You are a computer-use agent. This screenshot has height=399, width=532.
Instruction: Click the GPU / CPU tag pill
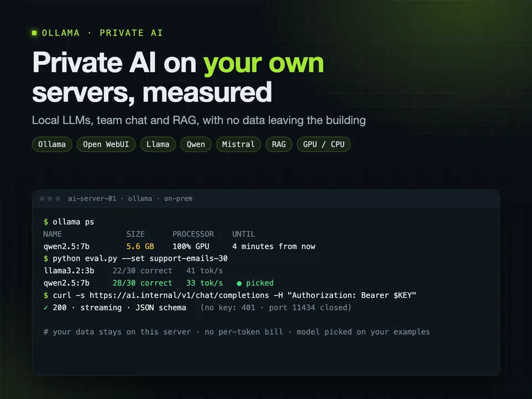click(x=324, y=144)
